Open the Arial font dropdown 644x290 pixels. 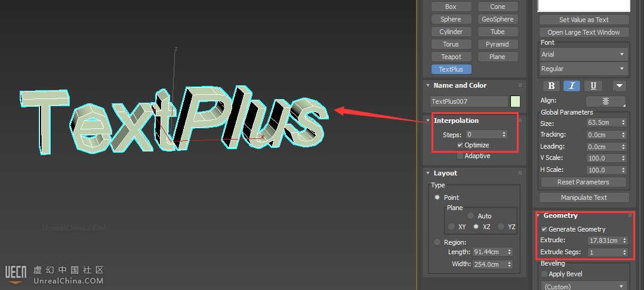click(x=584, y=54)
